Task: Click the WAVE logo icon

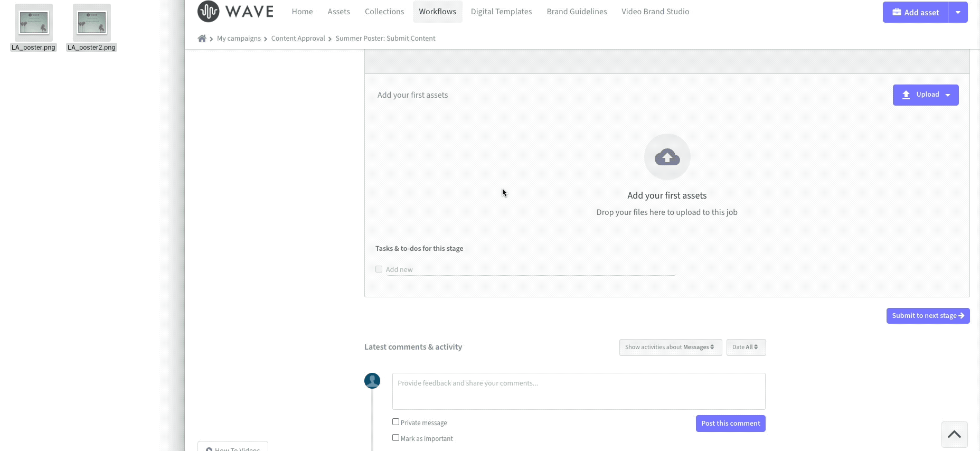Action: coord(208,11)
